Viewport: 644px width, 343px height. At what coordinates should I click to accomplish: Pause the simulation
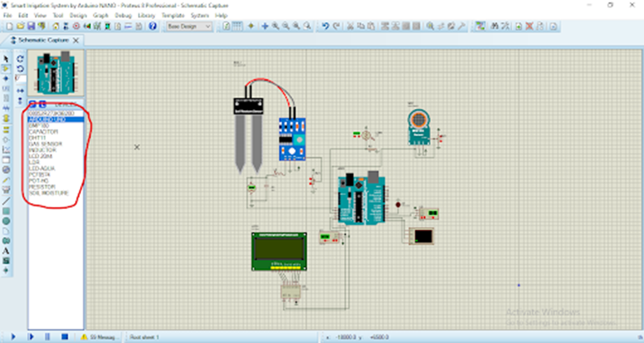click(x=47, y=337)
